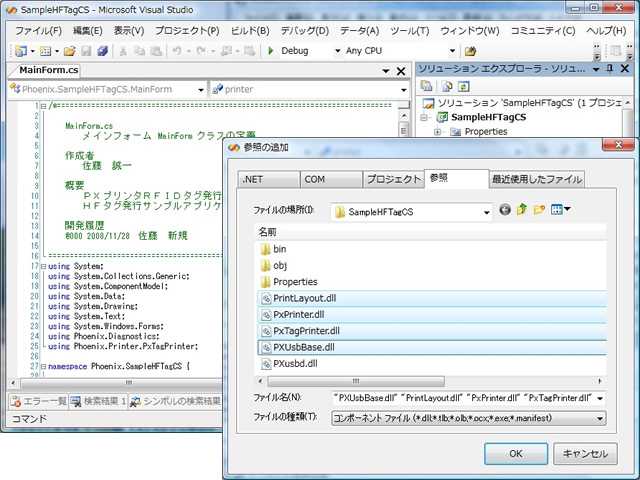Click the Paste toolbar icon
640x480 pixels.
156,51
